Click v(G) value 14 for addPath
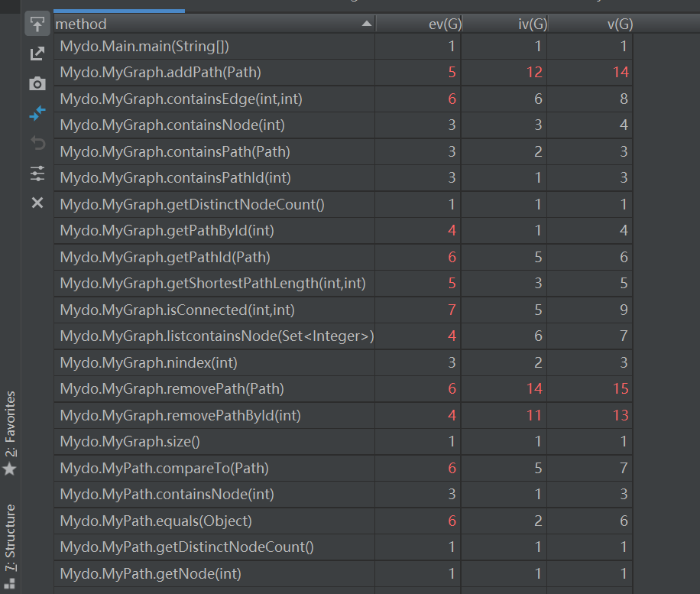Screen dimensions: 700x594 pos(621,73)
